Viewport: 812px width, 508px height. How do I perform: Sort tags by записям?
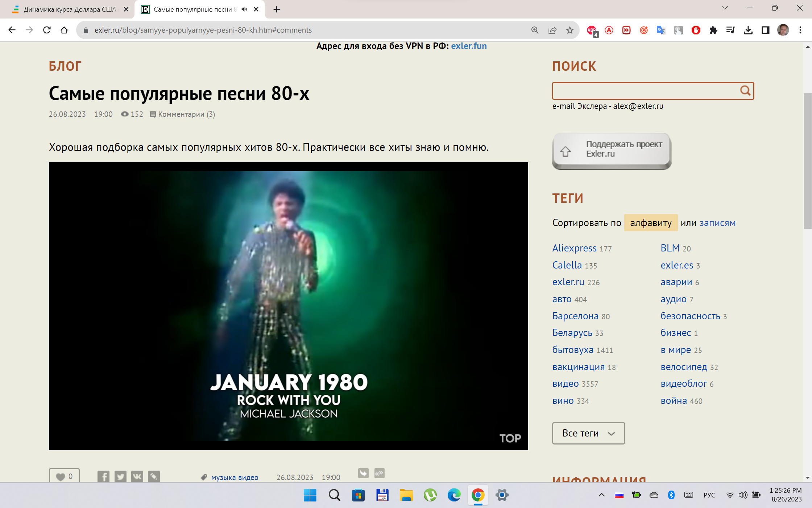717,223
